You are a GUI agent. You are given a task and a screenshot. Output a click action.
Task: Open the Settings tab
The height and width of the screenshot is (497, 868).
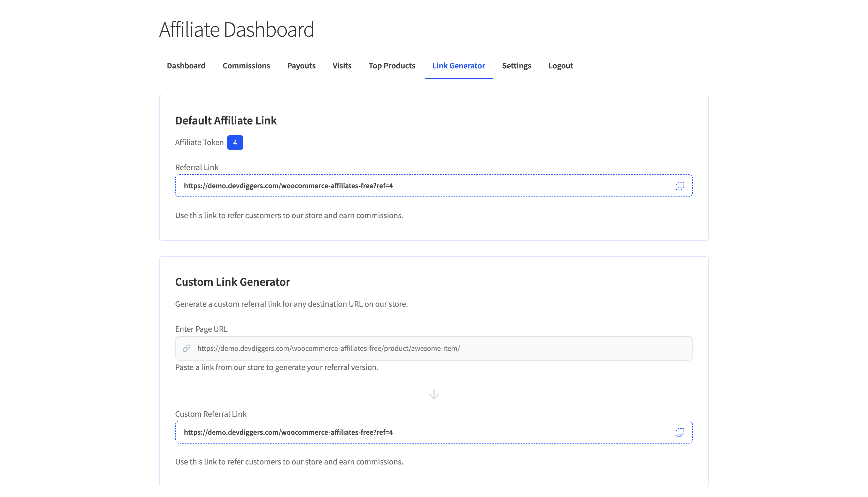click(517, 66)
